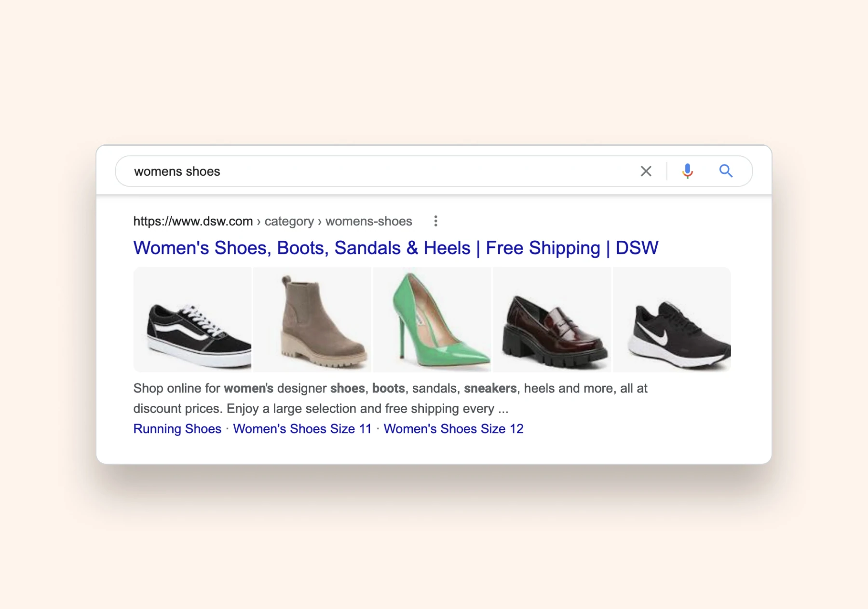Click the 'discount prices. Enjoy a large selection' snippet line
The width and height of the screenshot is (868, 609).
coord(321,409)
